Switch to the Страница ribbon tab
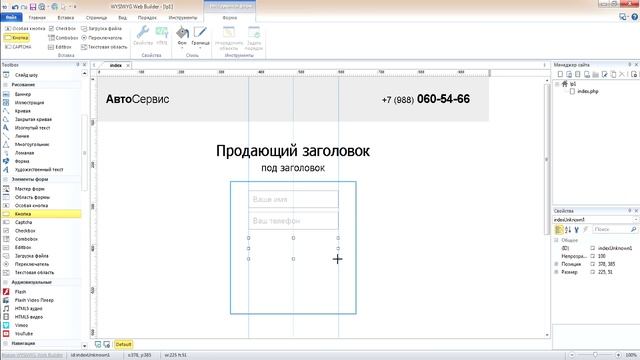The height and width of the screenshot is (360, 640). 96,18
